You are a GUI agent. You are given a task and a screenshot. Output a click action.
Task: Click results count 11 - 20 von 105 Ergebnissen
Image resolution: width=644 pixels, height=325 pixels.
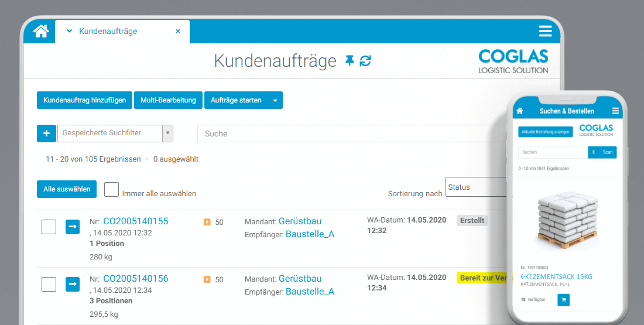tap(93, 159)
